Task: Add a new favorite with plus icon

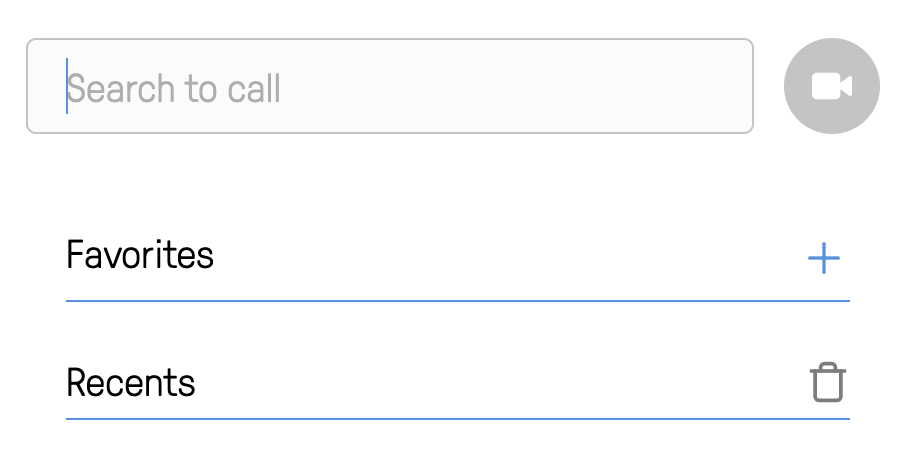Action: point(824,258)
